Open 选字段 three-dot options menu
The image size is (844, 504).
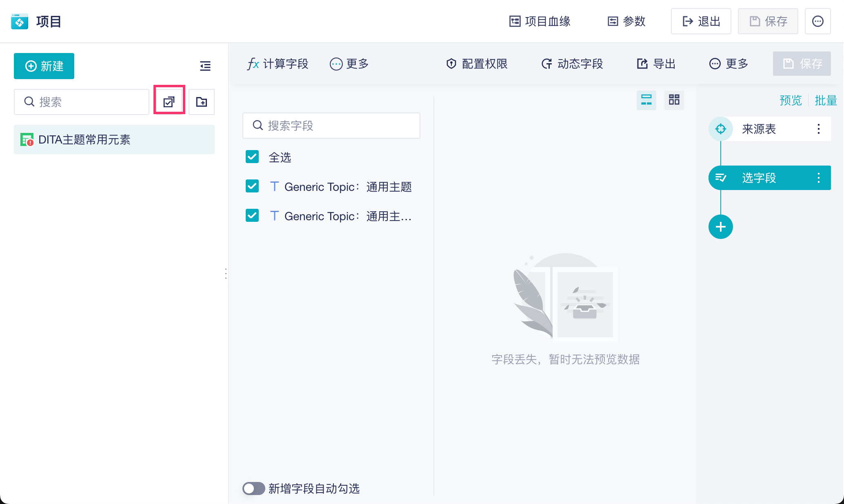tap(819, 178)
